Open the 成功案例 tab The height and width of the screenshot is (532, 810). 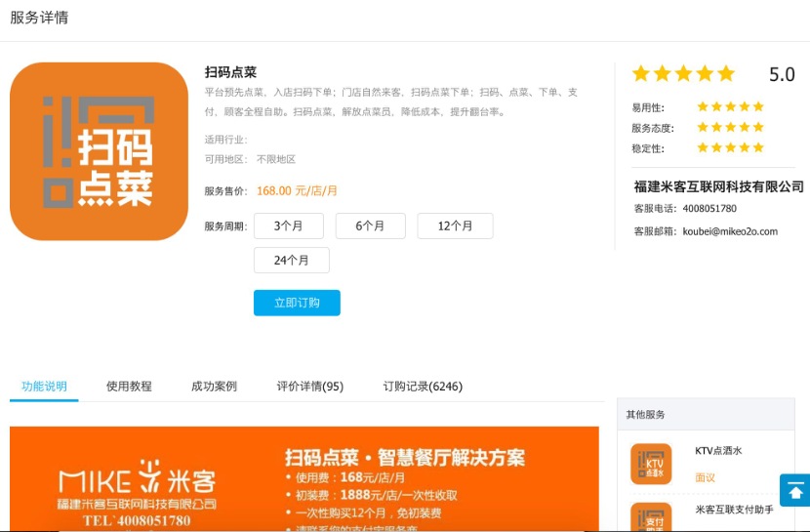(214, 387)
